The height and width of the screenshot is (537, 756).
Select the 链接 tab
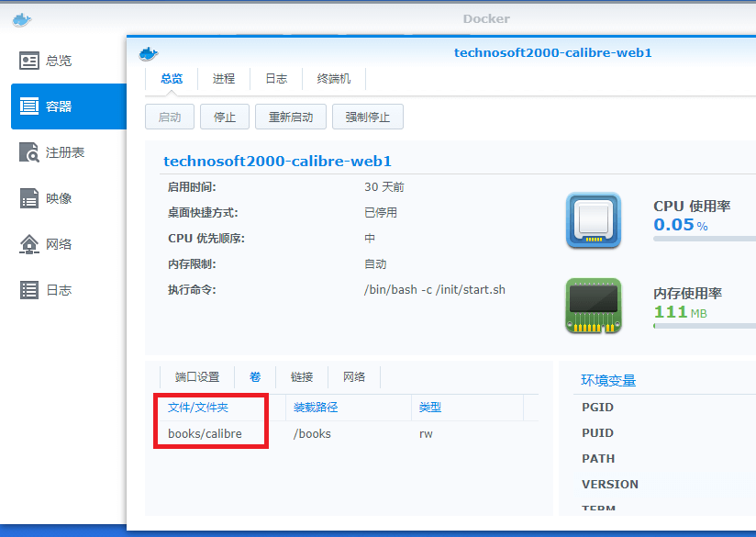(x=302, y=376)
